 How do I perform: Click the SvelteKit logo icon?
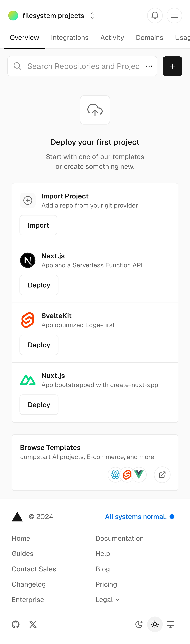pyautogui.click(x=28, y=320)
